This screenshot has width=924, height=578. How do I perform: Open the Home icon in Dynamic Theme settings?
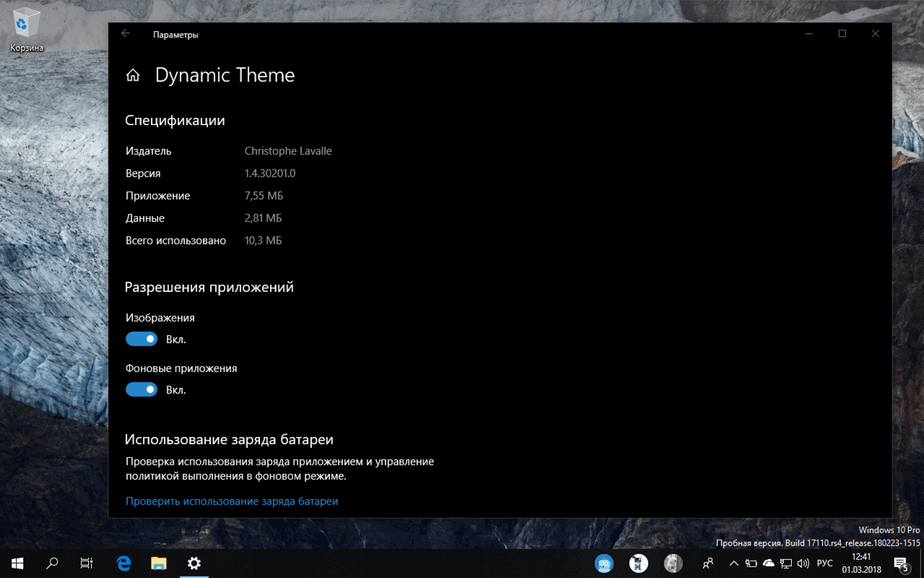click(x=133, y=74)
